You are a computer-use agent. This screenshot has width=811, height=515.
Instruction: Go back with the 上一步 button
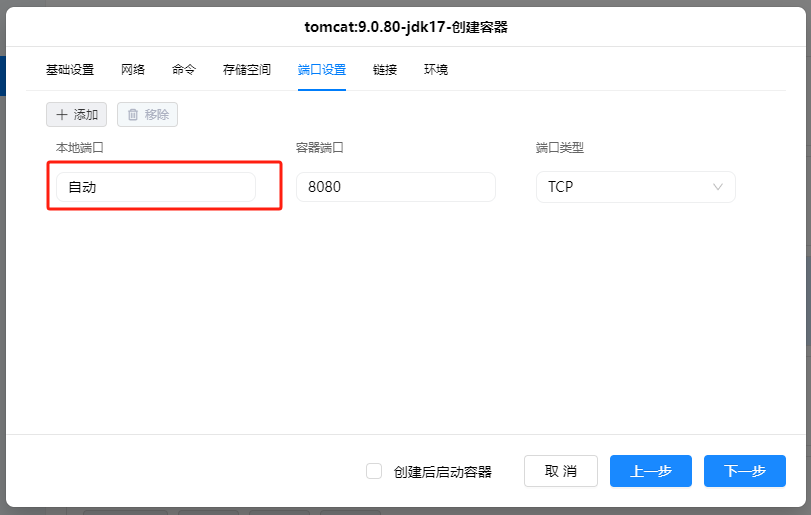point(651,471)
